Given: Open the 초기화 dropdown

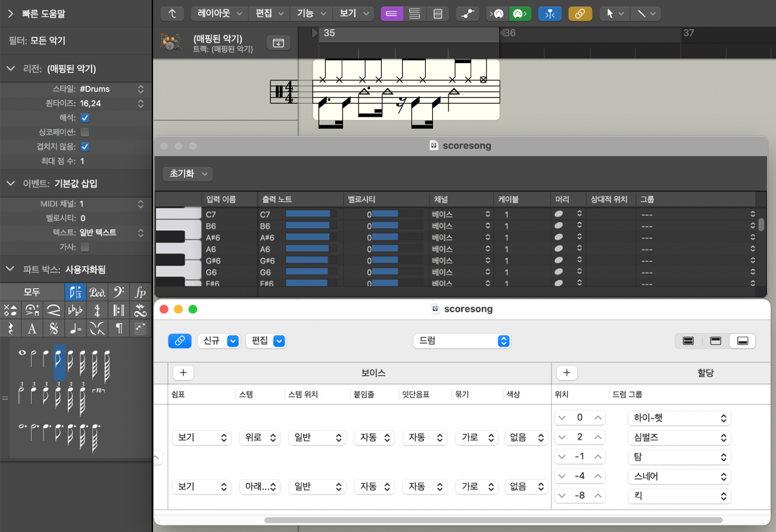Looking at the screenshot, I should point(188,174).
